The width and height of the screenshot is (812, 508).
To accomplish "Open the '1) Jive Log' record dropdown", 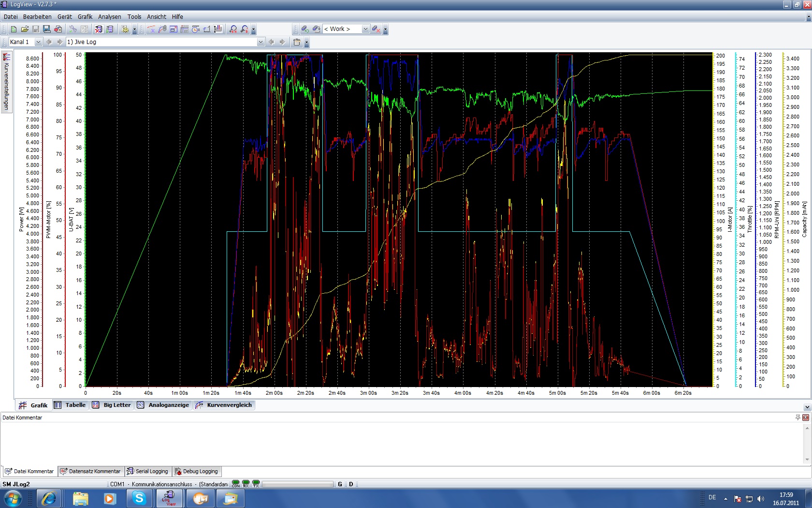I will (261, 42).
